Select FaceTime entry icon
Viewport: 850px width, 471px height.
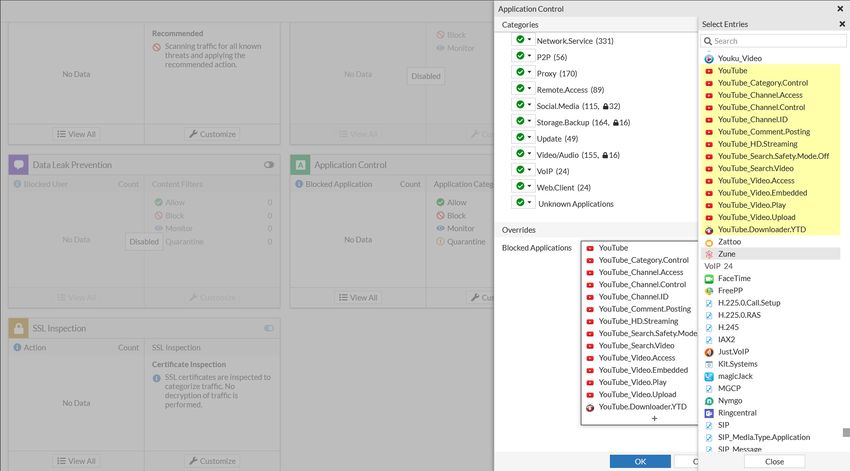point(709,279)
